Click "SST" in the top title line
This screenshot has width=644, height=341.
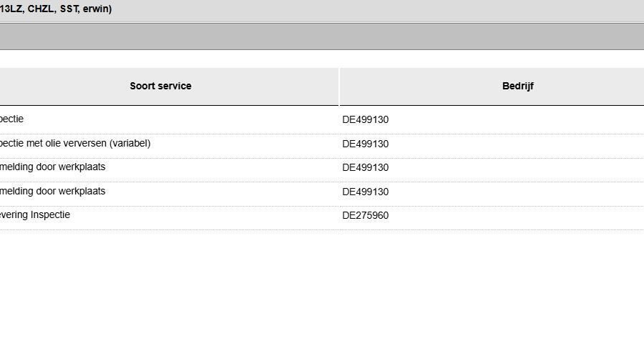(x=69, y=10)
